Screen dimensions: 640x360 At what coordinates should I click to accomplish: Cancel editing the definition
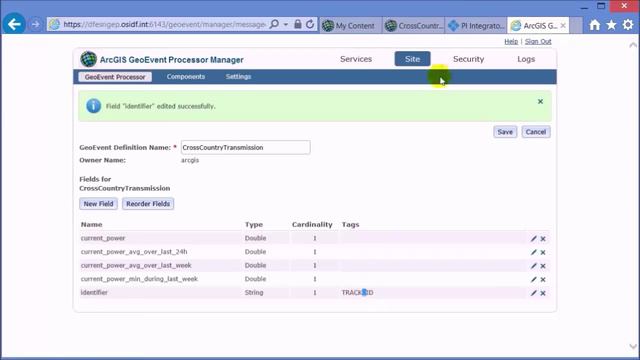click(536, 132)
